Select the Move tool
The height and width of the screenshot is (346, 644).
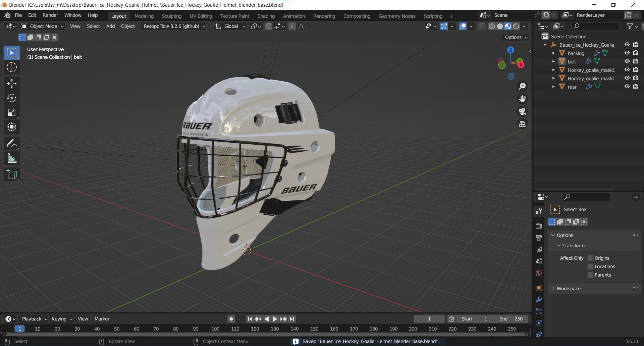pos(12,84)
